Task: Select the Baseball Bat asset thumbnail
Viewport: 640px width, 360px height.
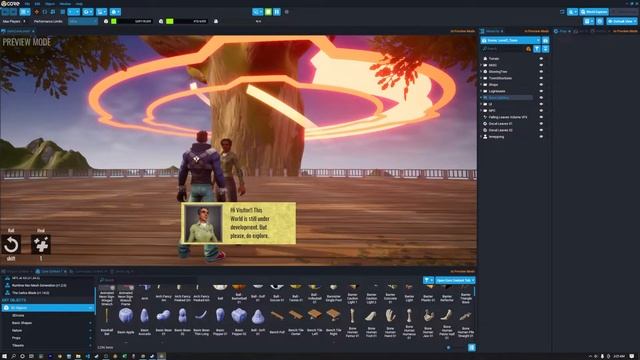Action: pos(107,316)
